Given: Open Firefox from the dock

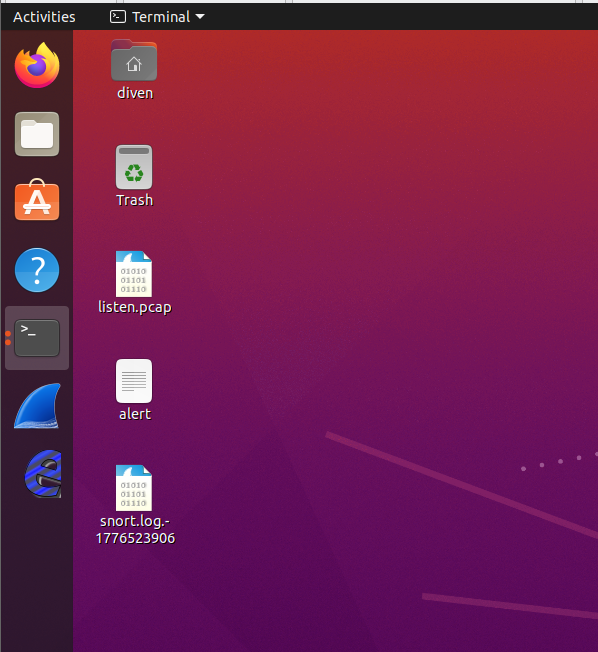Looking at the screenshot, I should tap(37, 65).
